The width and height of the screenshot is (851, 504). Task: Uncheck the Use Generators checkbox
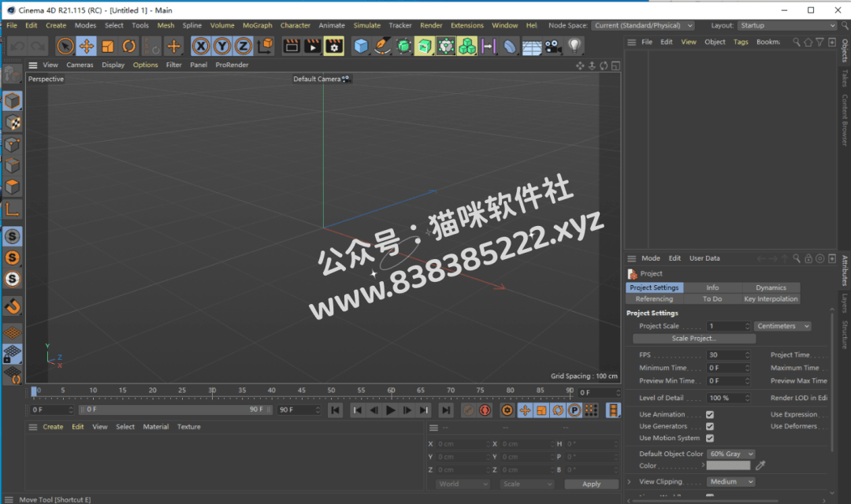710,426
